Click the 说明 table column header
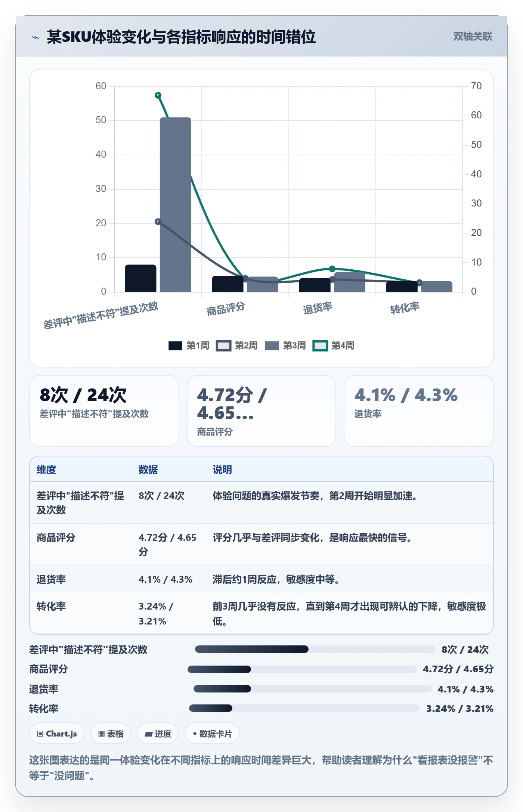Viewport: 523px width, 812px height. (x=222, y=469)
